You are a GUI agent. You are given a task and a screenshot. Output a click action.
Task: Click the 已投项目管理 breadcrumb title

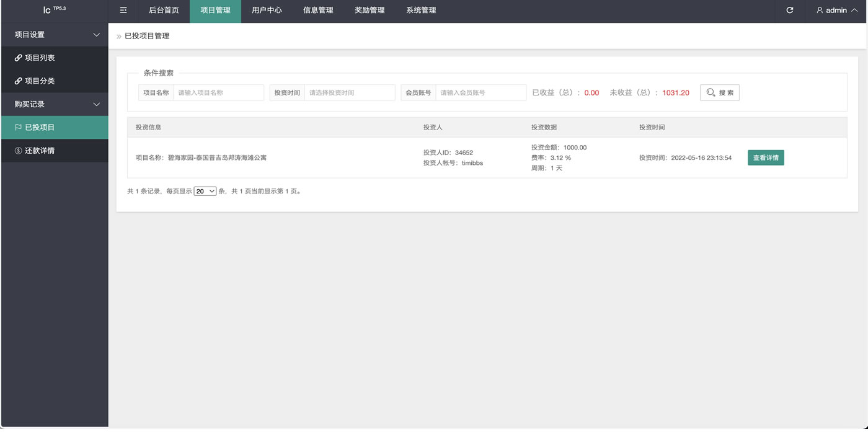(x=147, y=36)
